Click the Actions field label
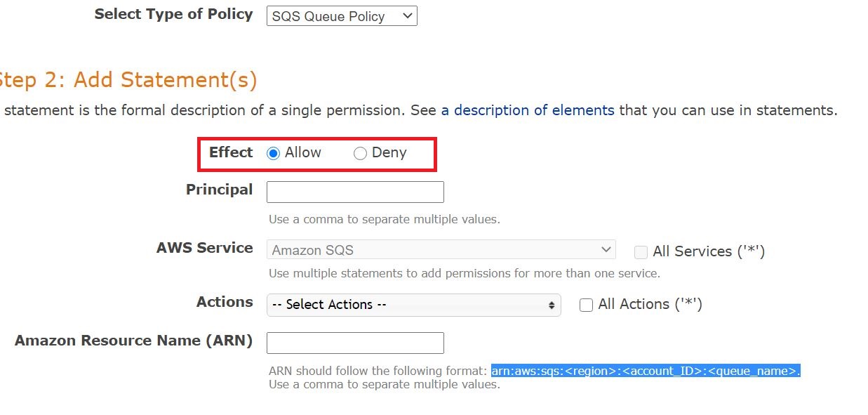Screen dimensions: 868x415 (x=225, y=302)
